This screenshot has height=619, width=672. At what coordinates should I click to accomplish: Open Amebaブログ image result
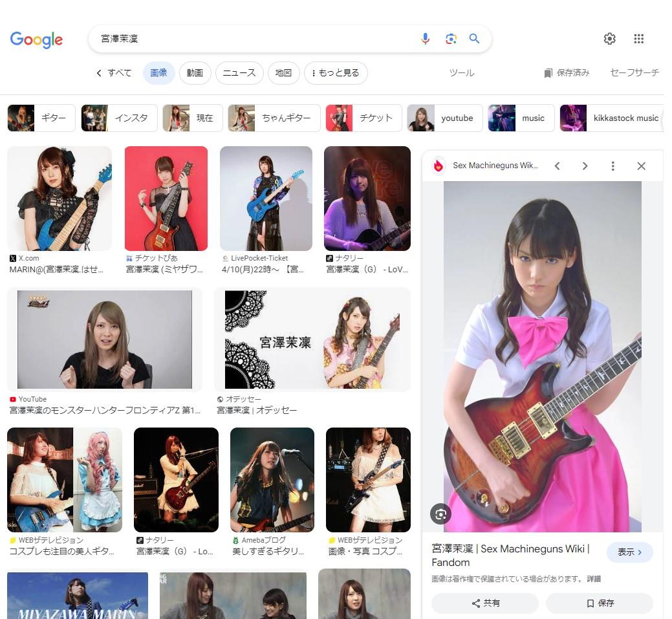272,480
